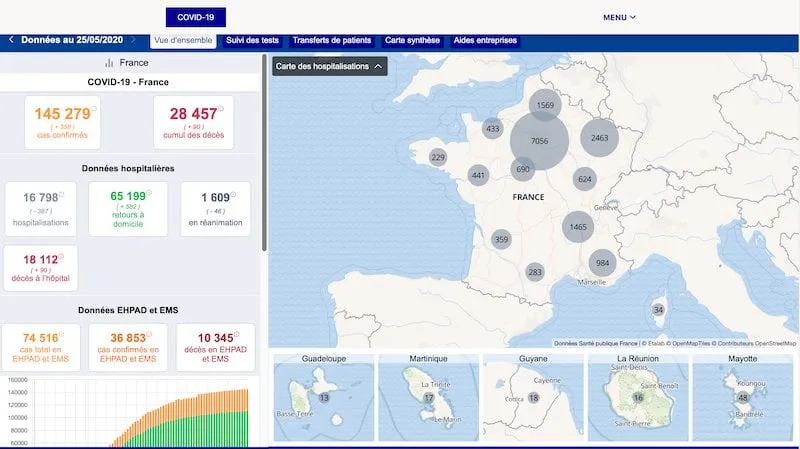Go to previous date with left arrow
This screenshot has width=800, height=449.
[11, 41]
